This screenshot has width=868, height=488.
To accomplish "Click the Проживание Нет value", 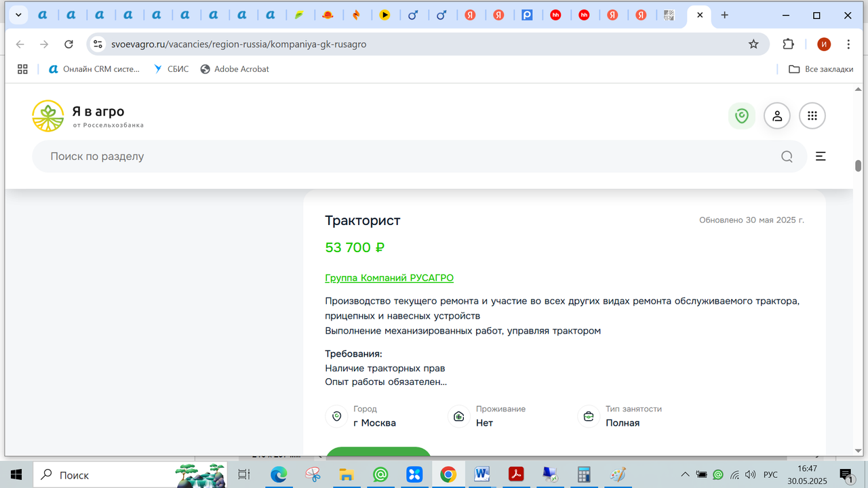I will click(484, 423).
